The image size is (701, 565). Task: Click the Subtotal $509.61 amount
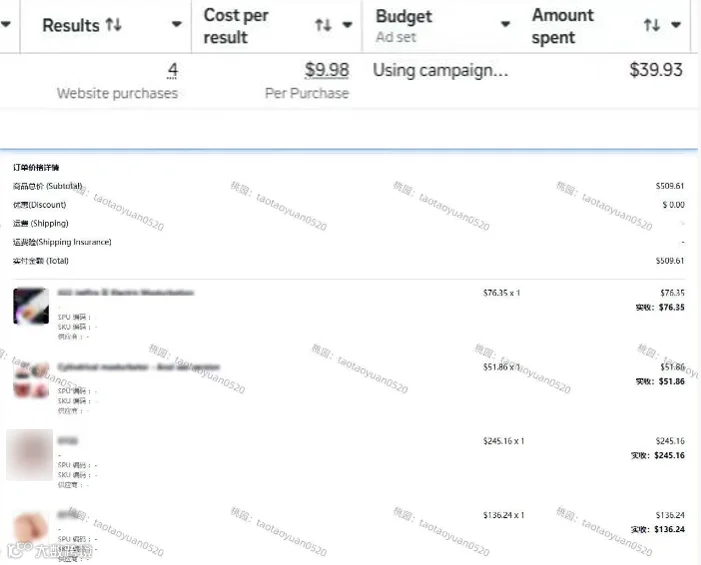(x=670, y=186)
